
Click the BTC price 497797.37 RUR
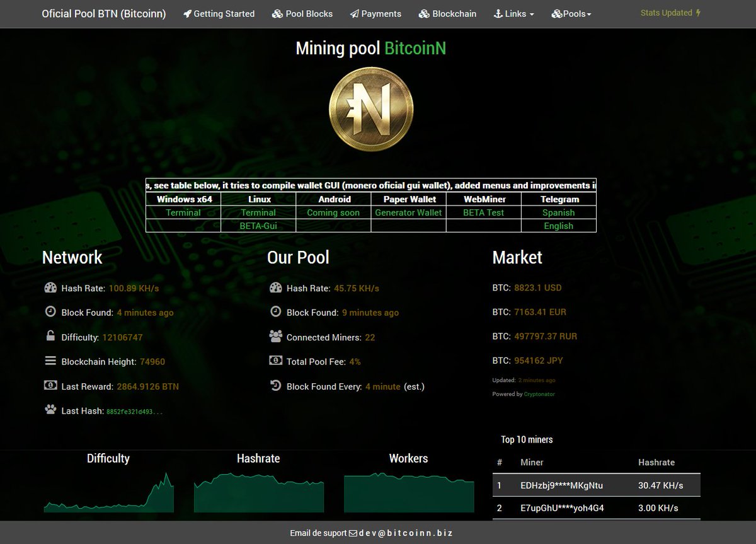[546, 336]
